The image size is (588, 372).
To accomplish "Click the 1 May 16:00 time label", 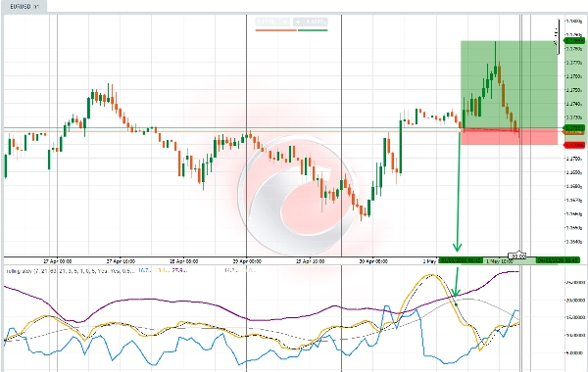I will pyautogui.click(x=500, y=261).
